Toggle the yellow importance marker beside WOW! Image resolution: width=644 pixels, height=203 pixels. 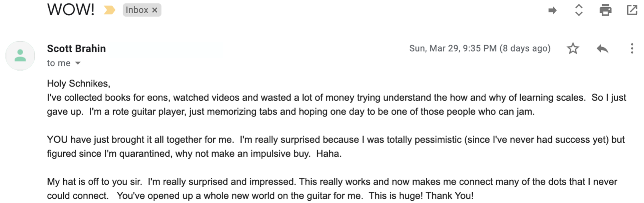point(109,10)
